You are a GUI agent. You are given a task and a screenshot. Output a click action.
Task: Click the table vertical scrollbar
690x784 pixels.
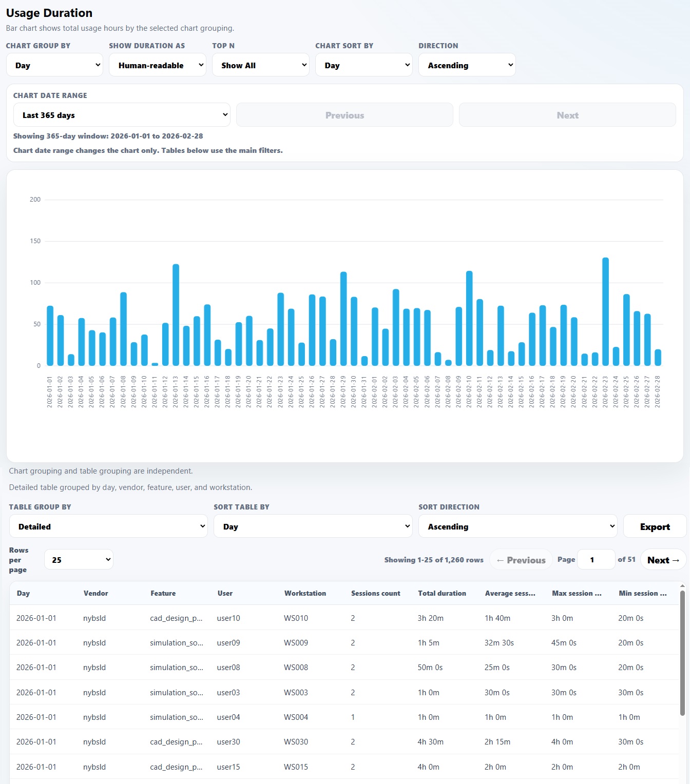682,653
